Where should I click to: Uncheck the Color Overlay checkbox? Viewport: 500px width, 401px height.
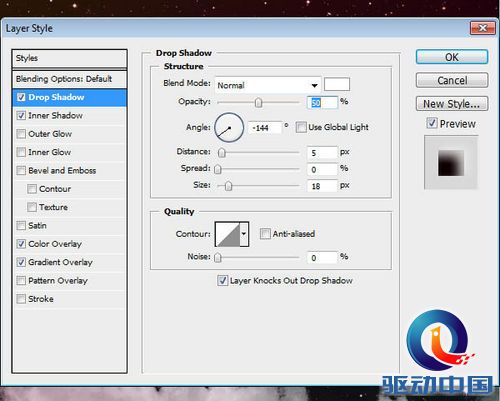[x=21, y=244]
